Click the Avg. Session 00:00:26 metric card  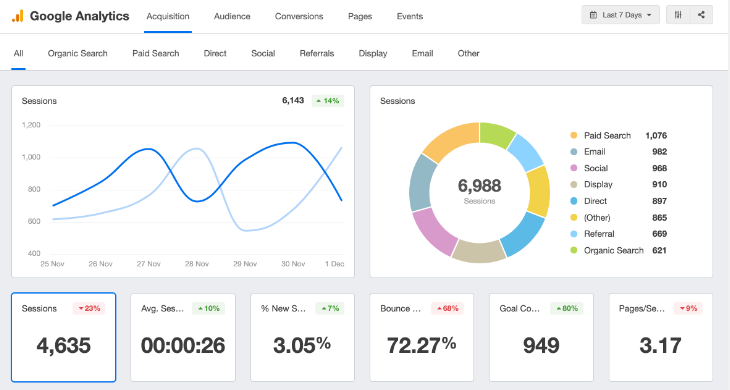pyautogui.click(x=183, y=337)
